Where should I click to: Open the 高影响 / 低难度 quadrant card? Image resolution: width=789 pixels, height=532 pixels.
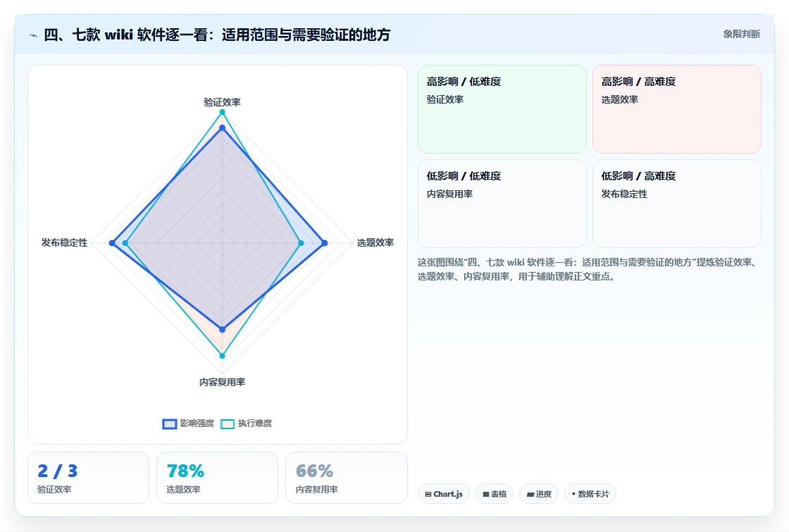[x=502, y=109]
